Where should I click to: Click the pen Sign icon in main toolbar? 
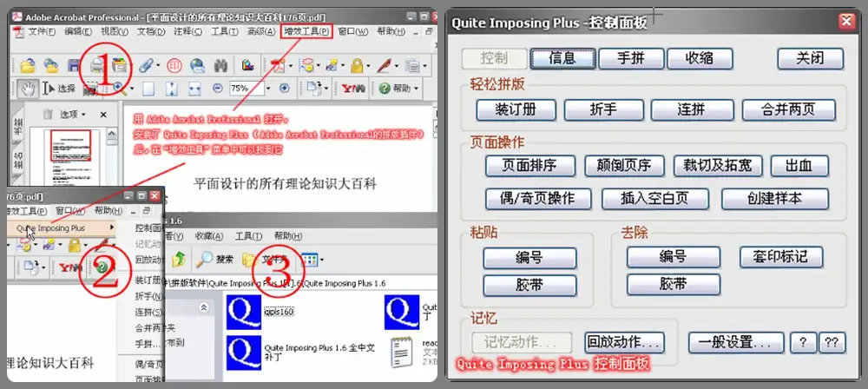point(384,66)
